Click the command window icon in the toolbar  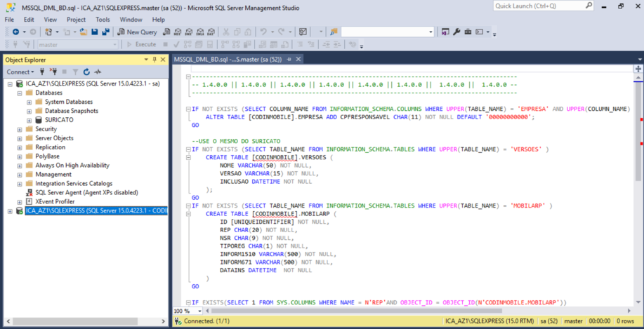tap(479, 32)
